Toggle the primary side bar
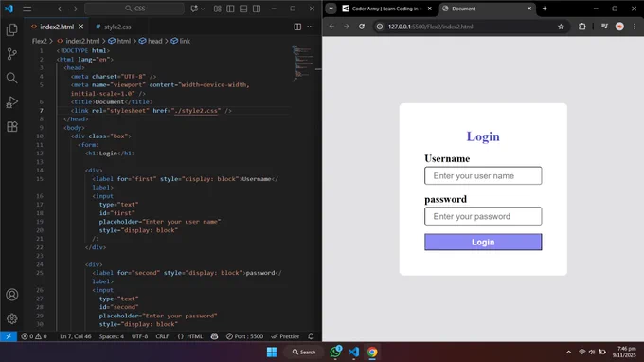The height and width of the screenshot is (362, 644). click(x=230, y=9)
